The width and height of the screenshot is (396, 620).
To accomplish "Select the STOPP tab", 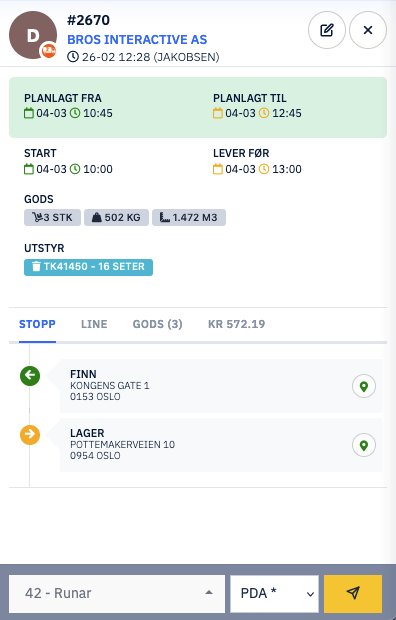I will 37,324.
